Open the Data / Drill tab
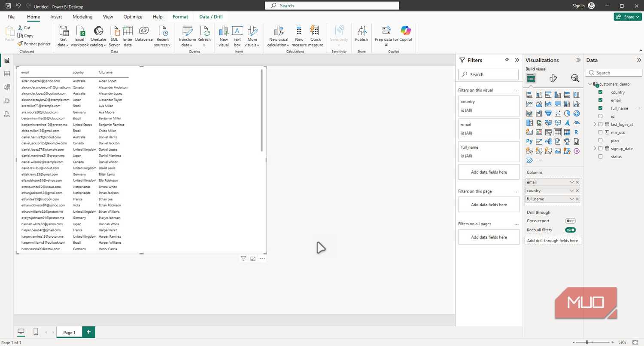The width and height of the screenshot is (644, 346). [x=211, y=17]
